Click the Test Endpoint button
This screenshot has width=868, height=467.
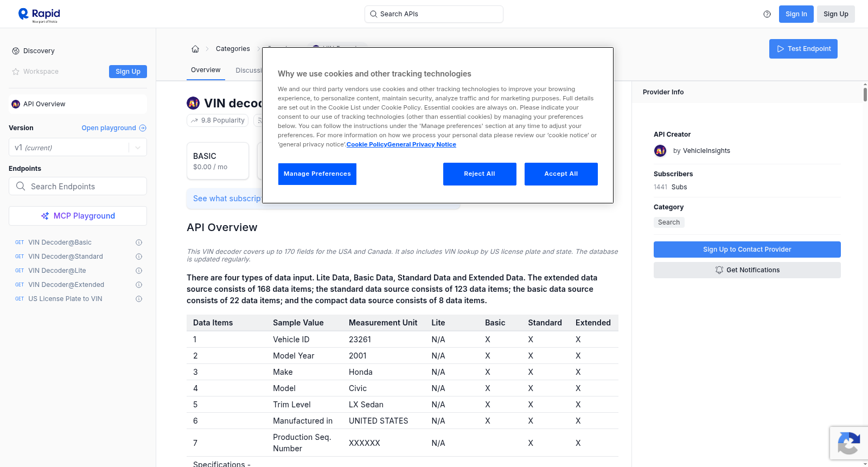click(x=803, y=49)
